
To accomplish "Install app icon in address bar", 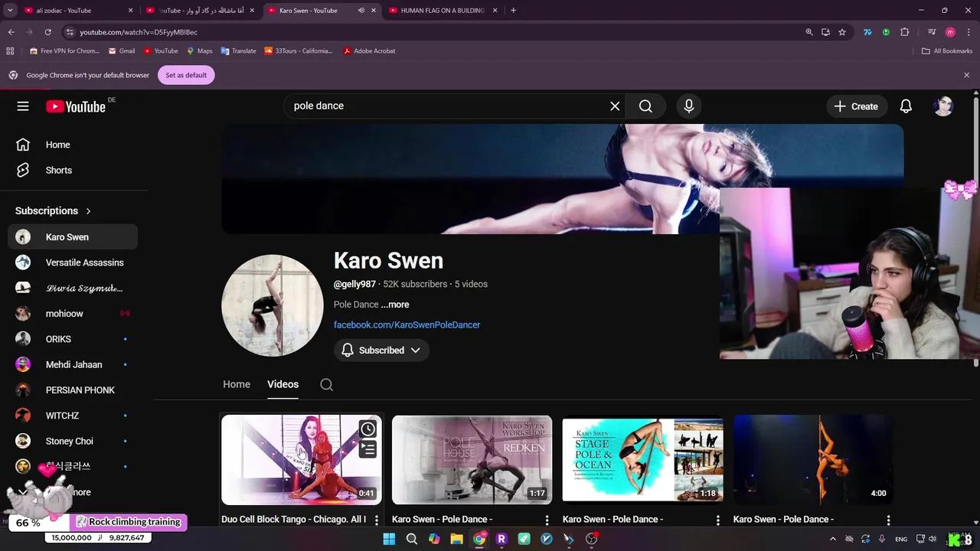I will coord(825,32).
